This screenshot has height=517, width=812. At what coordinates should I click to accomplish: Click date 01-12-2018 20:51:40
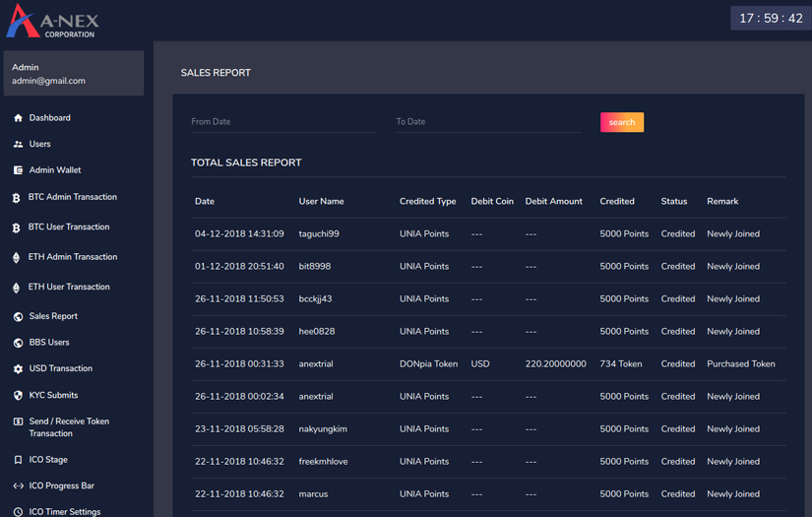point(239,266)
